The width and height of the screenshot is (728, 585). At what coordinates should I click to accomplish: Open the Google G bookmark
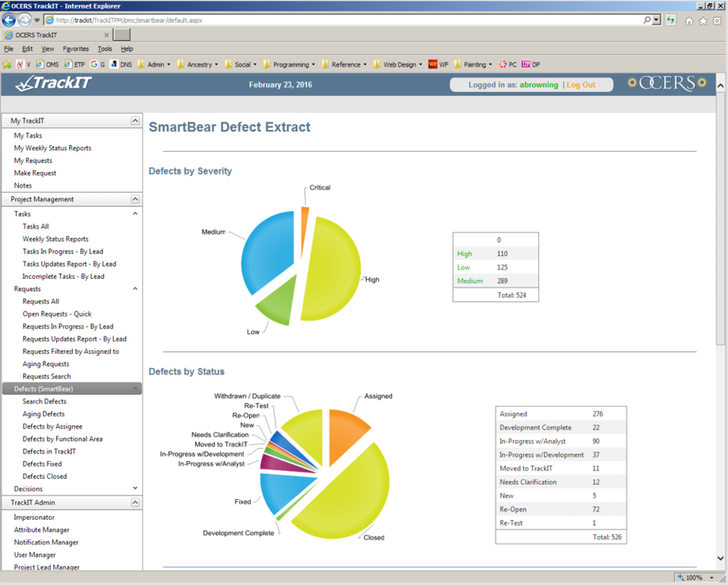(97, 65)
